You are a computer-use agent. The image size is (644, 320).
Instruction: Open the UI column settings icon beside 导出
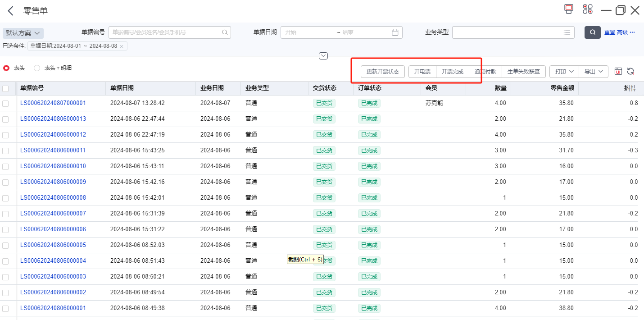tap(618, 71)
